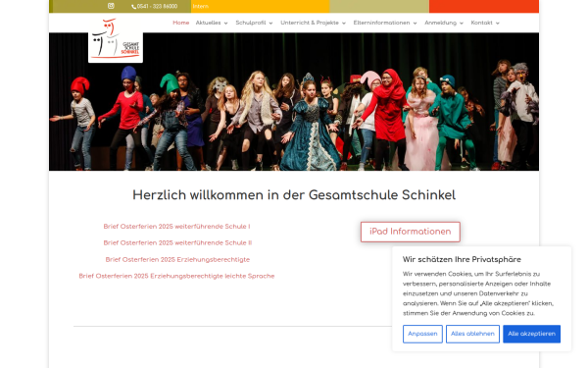Click Anpassen in the cookie dialog
Image resolution: width=588 pixels, height=368 pixels.
[422, 334]
